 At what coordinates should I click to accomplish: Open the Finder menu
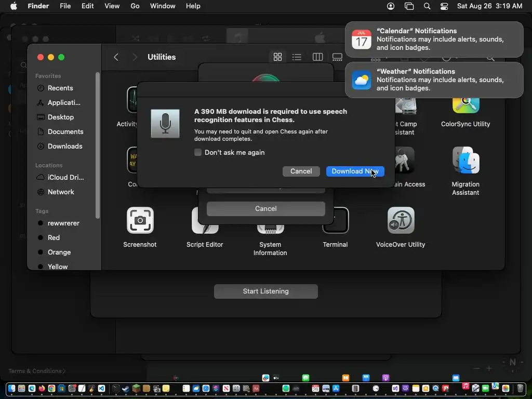[x=38, y=6]
